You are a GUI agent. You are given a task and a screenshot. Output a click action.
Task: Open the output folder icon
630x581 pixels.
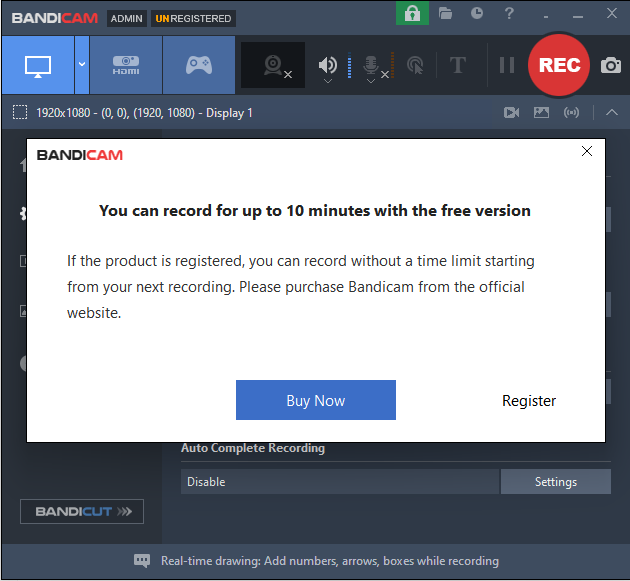pos(445,14)
